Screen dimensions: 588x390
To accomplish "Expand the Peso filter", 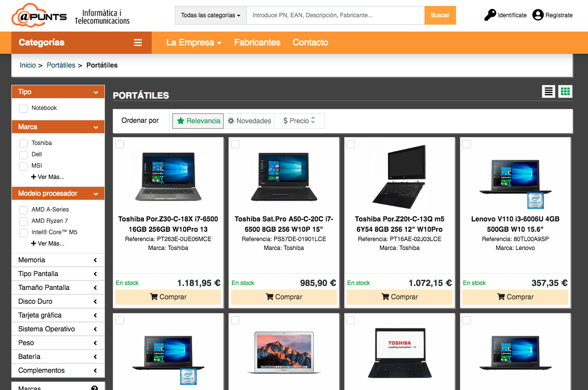I will tap(58, 343).
